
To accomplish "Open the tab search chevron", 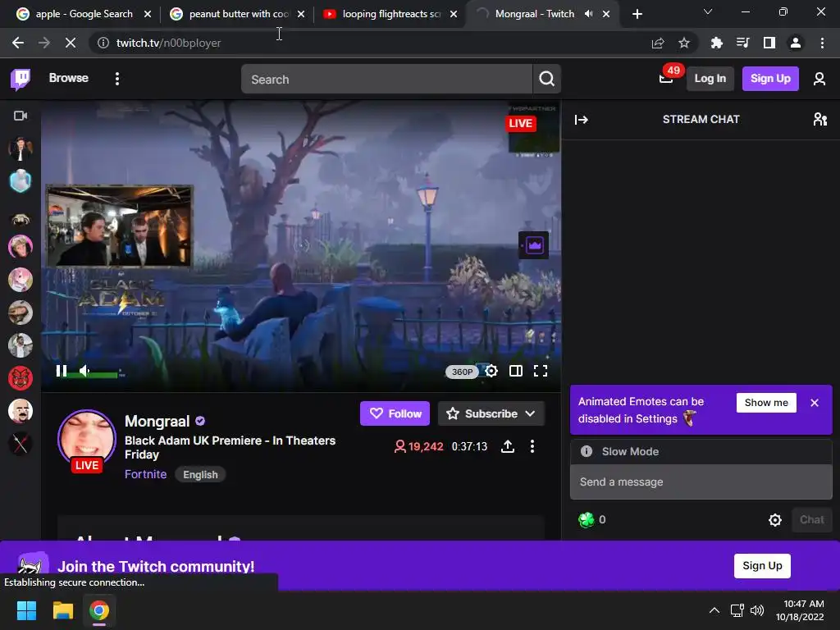I will click(x=708, y=11).
